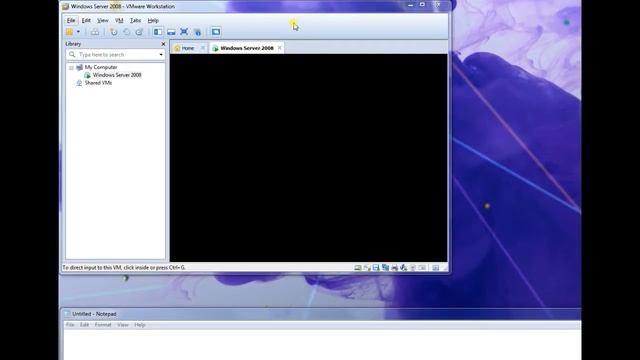Open the snapshot manager toolbar icon
This screenshot has height=360, width=640.
[139, 32]
